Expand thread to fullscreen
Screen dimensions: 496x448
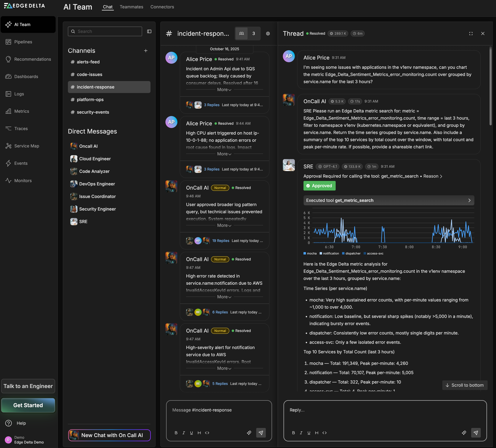pos(471,33)
